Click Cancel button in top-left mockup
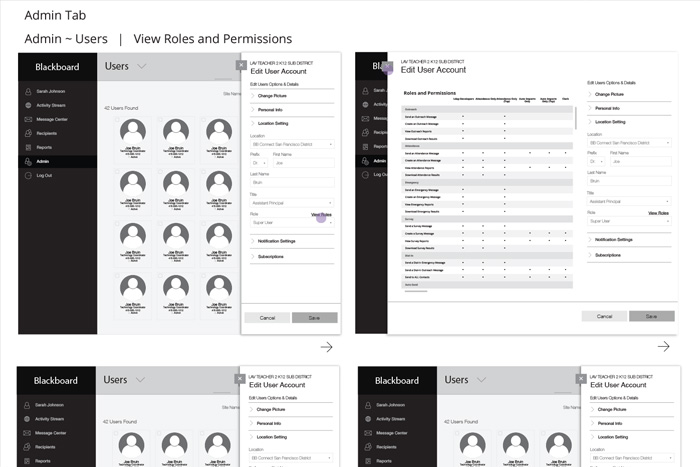The width and height of the screenshot is (700, 467). click(x=267, y=318)
